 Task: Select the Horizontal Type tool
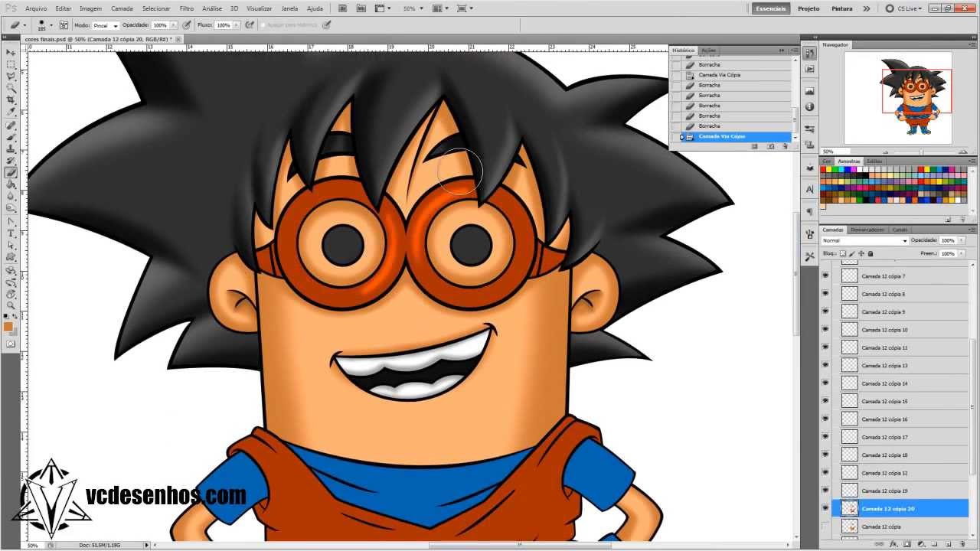[11, 233]
